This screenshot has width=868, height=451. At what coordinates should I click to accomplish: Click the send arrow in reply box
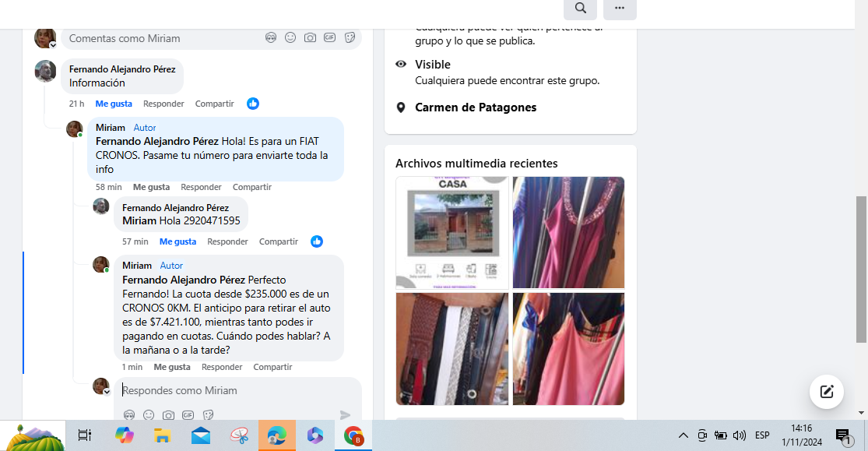click(346, 415)
